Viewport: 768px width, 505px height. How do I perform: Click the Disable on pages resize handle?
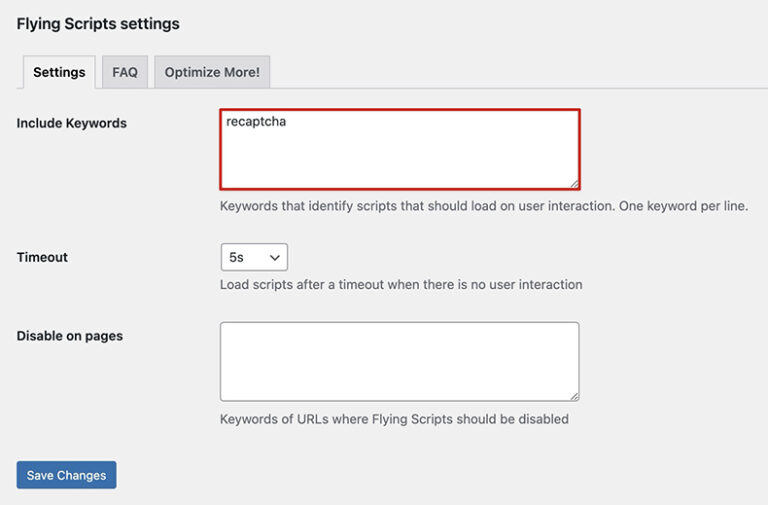[574, 396]
